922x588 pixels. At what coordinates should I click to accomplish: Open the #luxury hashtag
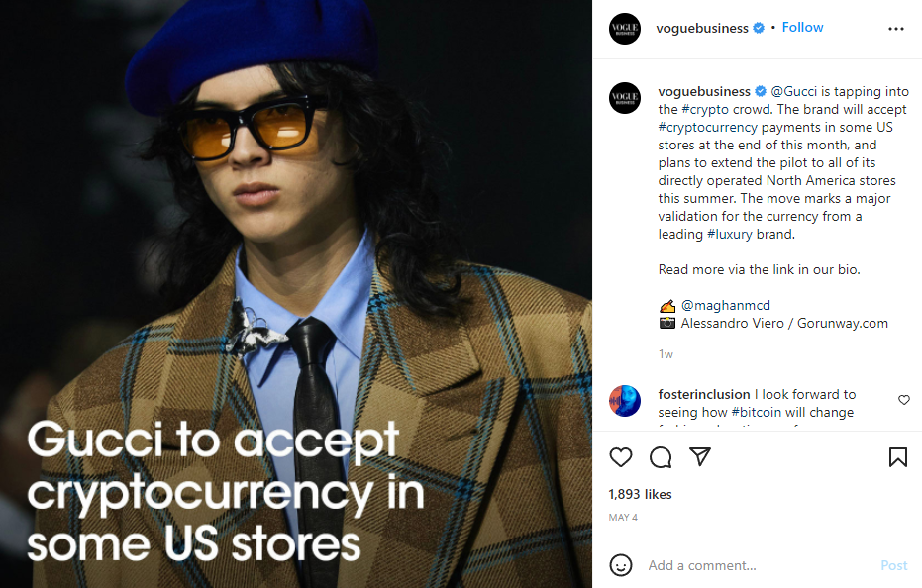coord(729,234)
